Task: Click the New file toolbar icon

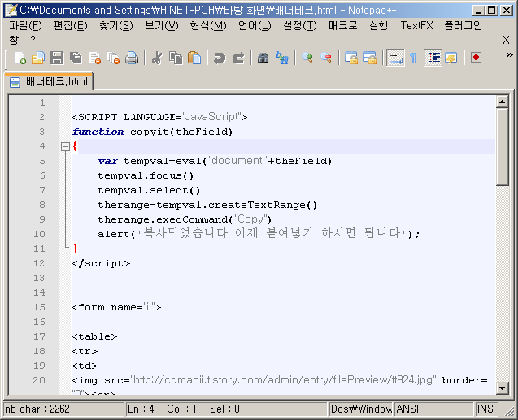Action: click(20, 58)
